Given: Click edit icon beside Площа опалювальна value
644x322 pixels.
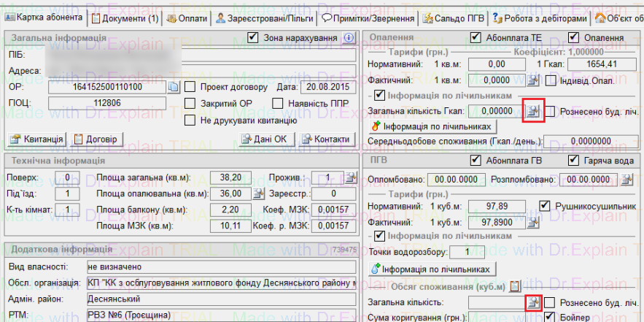Looking at the screenshot, I should click(x=257, y=194).
